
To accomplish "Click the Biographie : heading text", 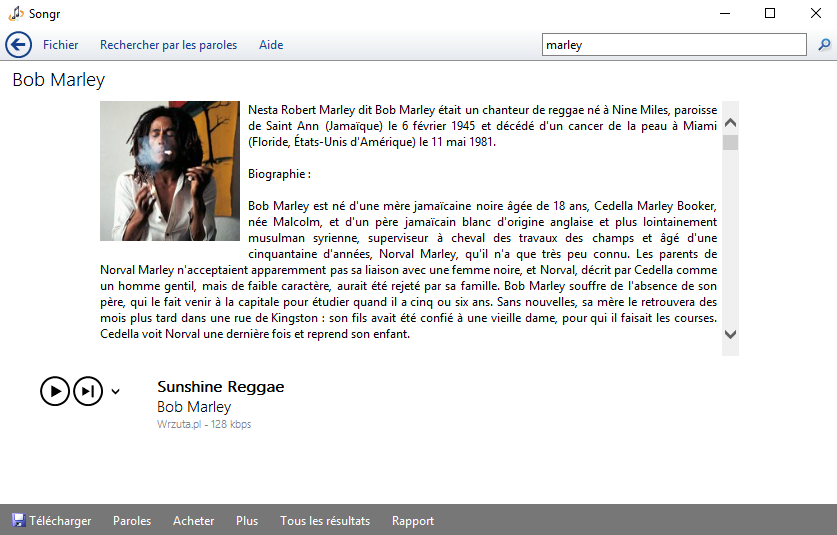I will 279,174.
